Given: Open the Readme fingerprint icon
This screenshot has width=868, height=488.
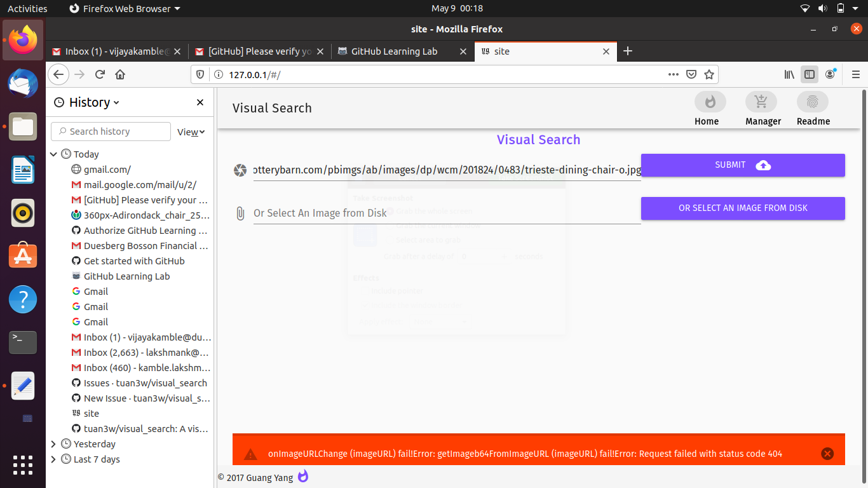Looking at the screenshot, I should 813,102.
